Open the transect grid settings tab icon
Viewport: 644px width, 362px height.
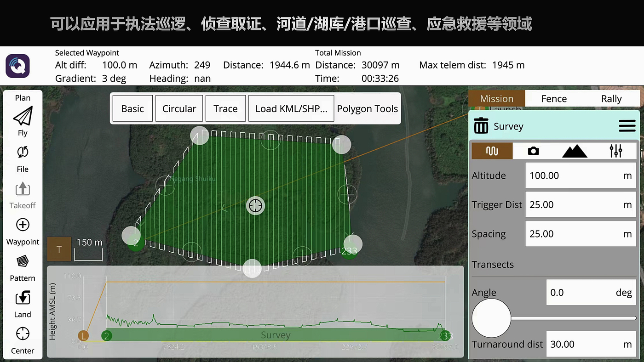click(x=492, y=151)
